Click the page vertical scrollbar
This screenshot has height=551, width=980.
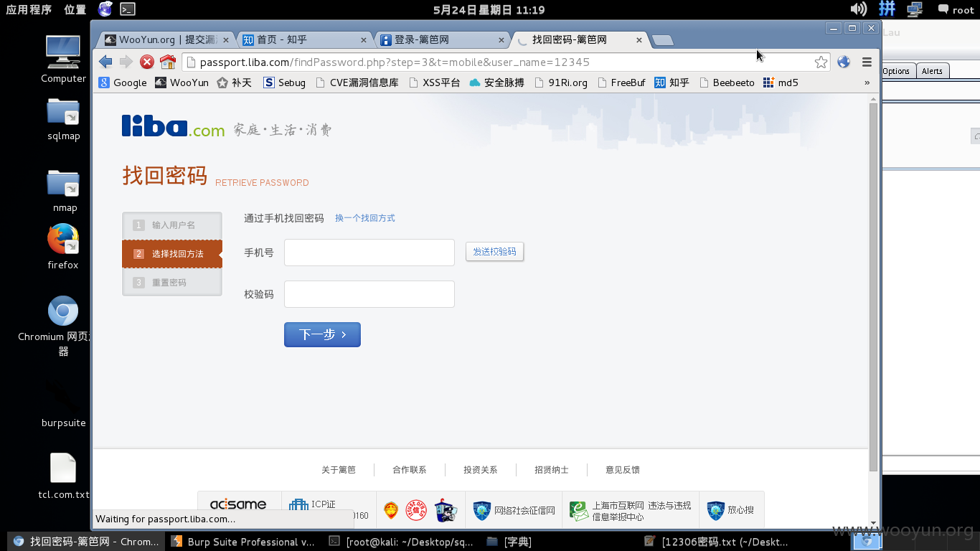click(873, 287)
